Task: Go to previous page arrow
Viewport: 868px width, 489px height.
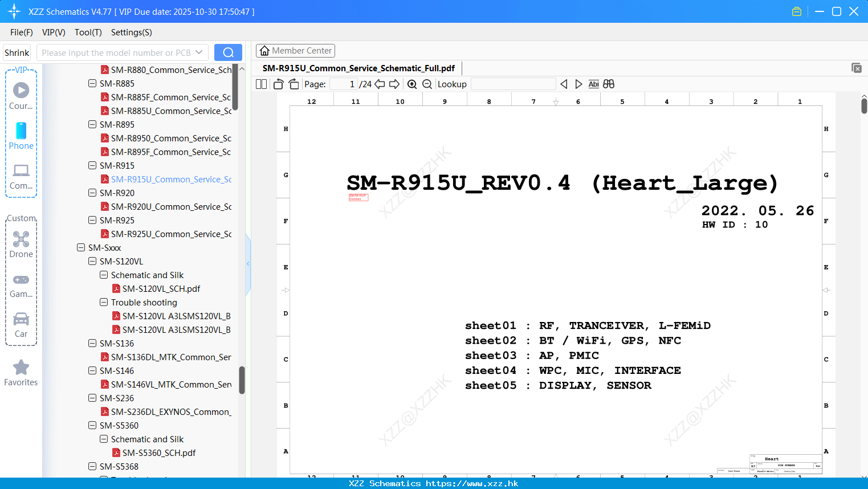Action: pyautogui.click(x=380, y=84)
